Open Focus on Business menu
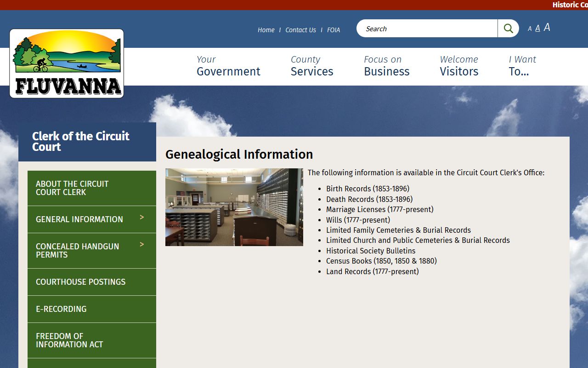Screen dimensions: 588x368 pyautogui.click(x=387, y=66)
